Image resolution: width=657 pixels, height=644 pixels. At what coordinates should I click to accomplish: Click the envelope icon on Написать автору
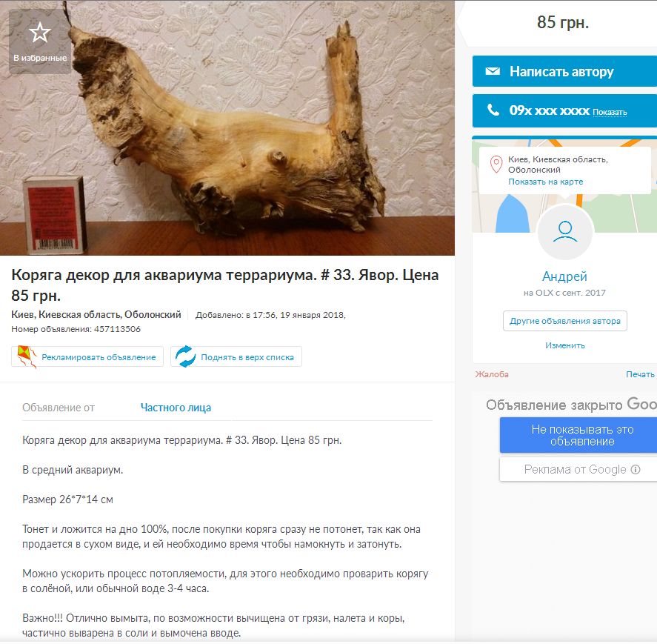coord(493,71)
